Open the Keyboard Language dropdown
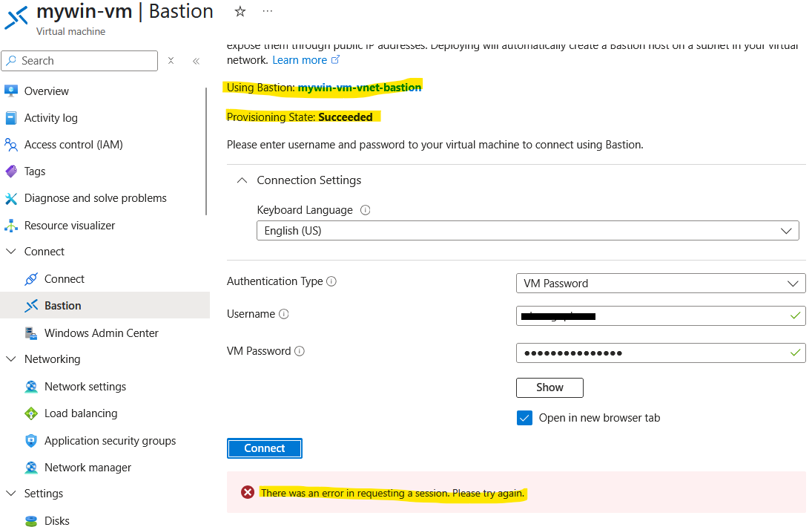This screenshot has width=812, height=527. click(528, 231)
